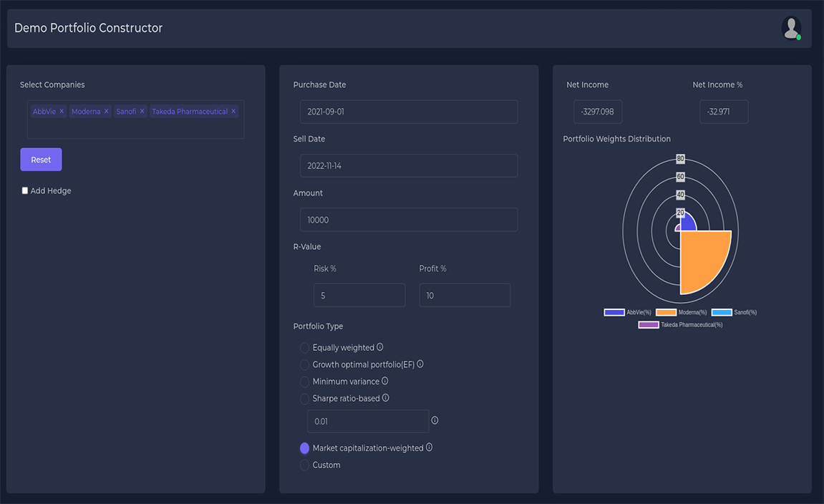Click info icon beside Growth optimal portfolio

pos(420,364)
